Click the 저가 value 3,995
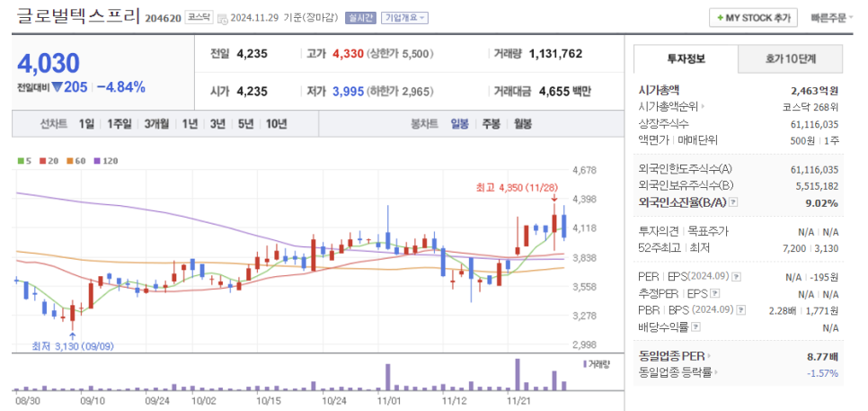The height and width of the screenshot is (411, 868). tap(348, 92)
